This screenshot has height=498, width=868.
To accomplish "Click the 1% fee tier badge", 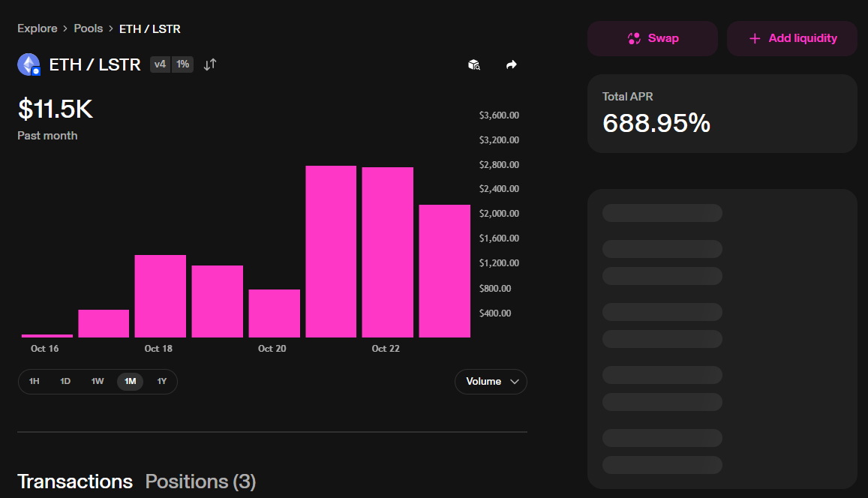I will click(182, 64).
